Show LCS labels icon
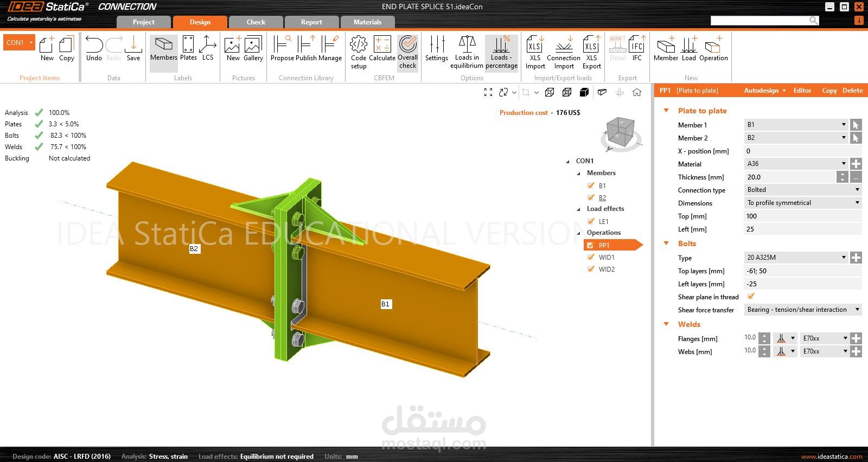Viewport: 868px width, 462px height. (208, 49)
